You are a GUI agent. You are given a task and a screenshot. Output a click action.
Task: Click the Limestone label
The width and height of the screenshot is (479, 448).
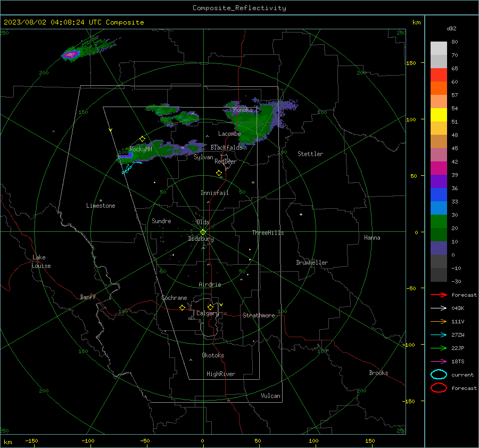click(101, 206)
